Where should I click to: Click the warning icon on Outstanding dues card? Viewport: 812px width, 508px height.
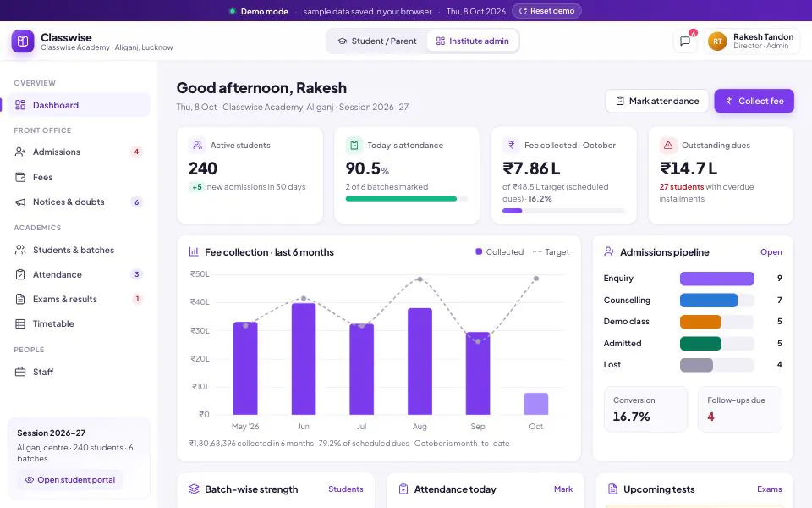coord(668,145)
